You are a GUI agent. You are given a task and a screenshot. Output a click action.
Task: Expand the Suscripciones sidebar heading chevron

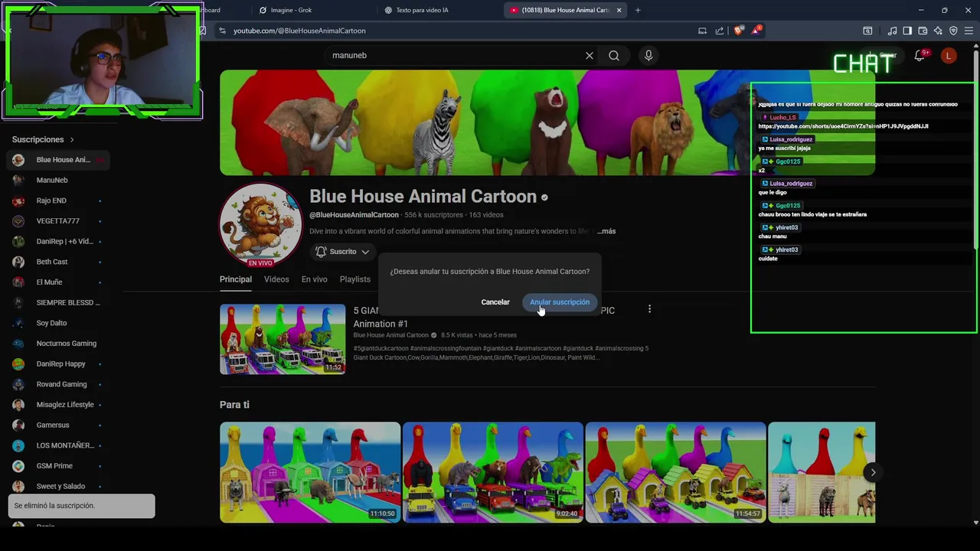pyautogui.click(x=72, y=139)
